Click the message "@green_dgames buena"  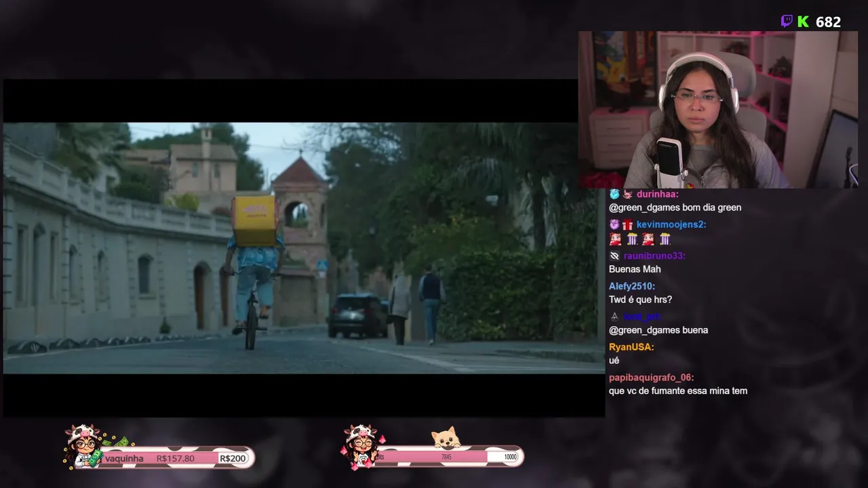point(658,330)
